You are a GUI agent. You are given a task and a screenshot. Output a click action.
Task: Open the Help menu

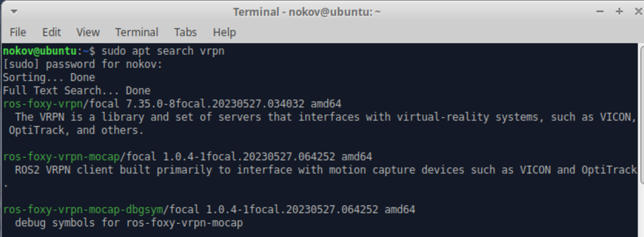(224, 32)
